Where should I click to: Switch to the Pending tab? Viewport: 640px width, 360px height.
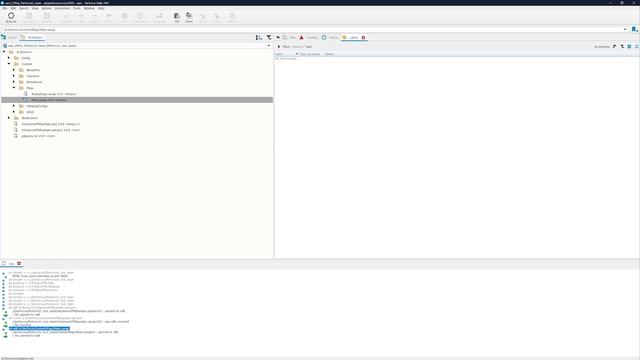309,38
